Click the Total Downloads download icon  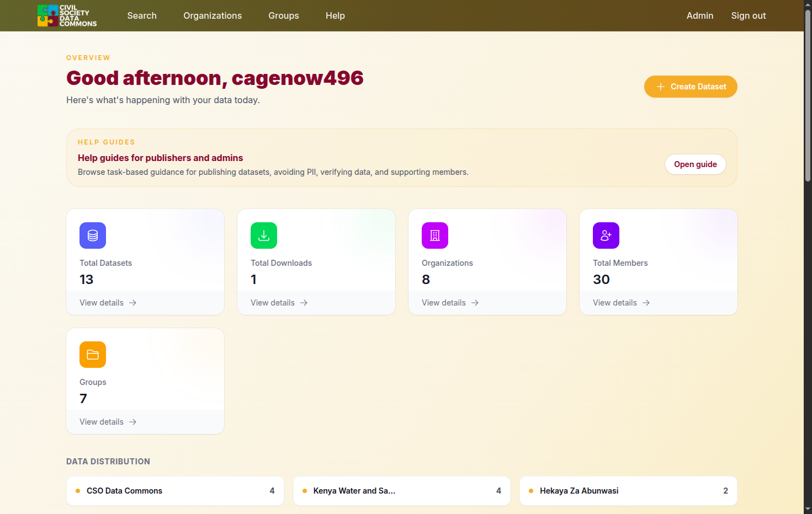(x=264, y=235)
